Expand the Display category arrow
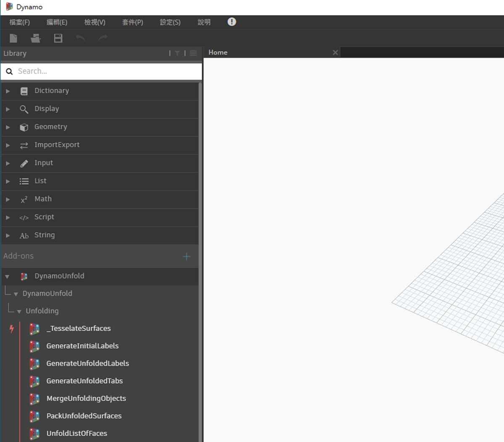This screenshot has width=504, height=442. click(8, 109)
